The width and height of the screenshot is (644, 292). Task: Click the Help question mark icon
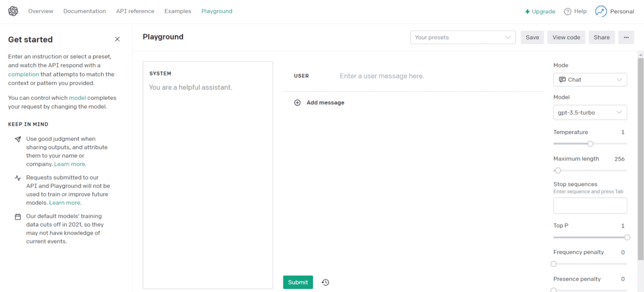(x=568, y=11)
